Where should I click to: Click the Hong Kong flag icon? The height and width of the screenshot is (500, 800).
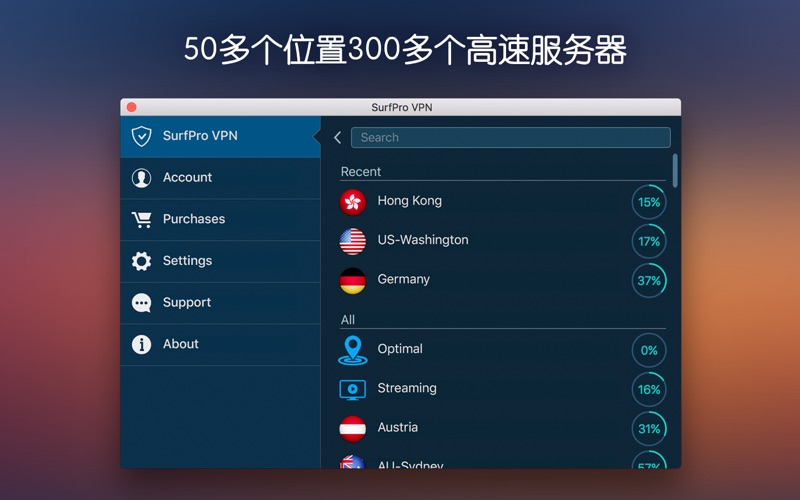[353, 202]
